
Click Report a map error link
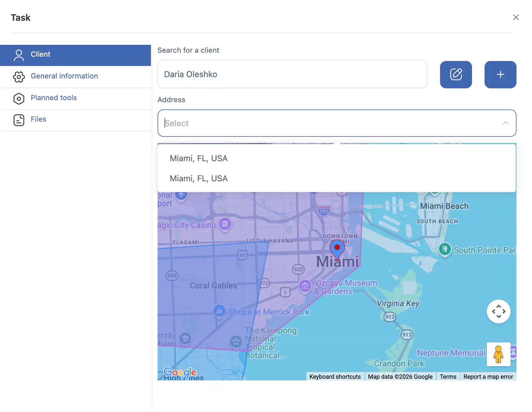pyautogui.click(x=488, y=377)
